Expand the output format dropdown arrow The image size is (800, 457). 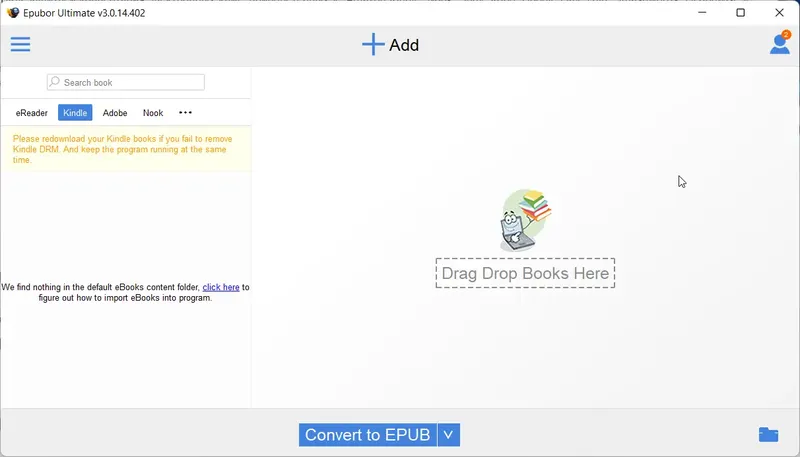pyautogui.click(x=448, y=435)
